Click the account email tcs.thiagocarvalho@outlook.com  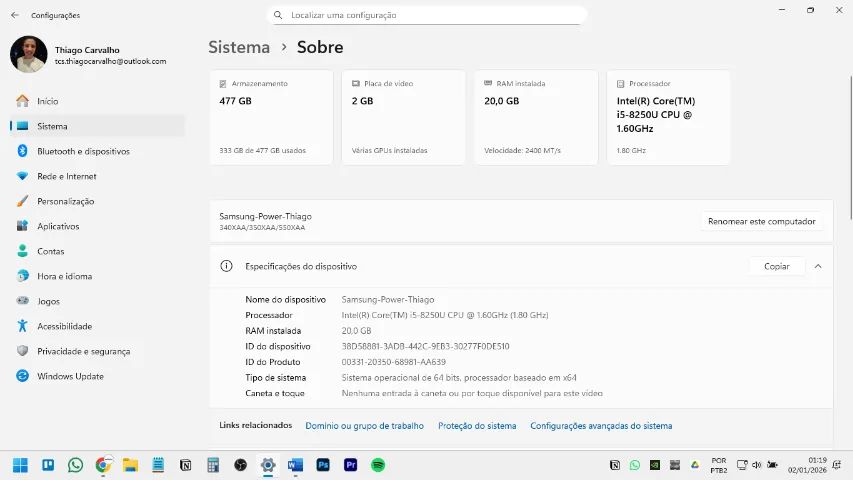coord(110,61)
